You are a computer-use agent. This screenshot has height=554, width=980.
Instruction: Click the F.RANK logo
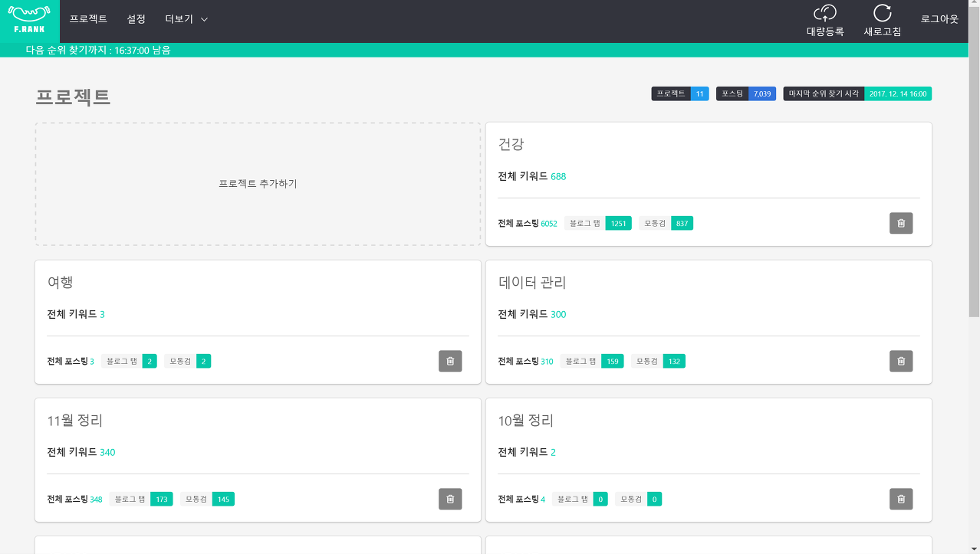tap(29, 21)
